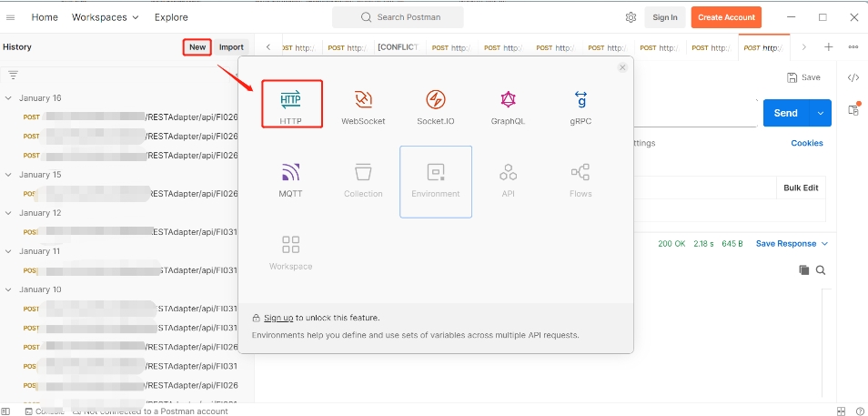This screenshot has height=416, width=868.
Task: Add a new tab with plus icon
Action: tap(828, 47)
